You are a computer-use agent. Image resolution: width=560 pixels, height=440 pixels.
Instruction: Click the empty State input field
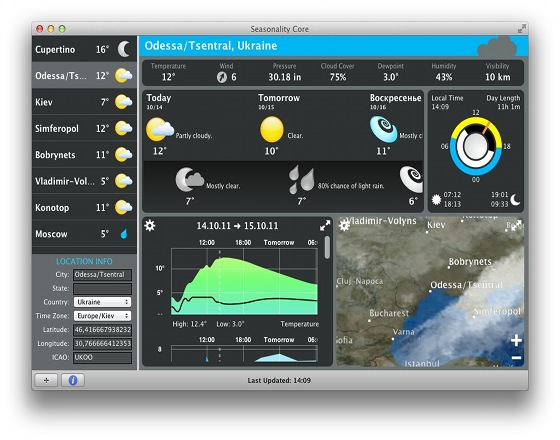[x=102, y=289]
